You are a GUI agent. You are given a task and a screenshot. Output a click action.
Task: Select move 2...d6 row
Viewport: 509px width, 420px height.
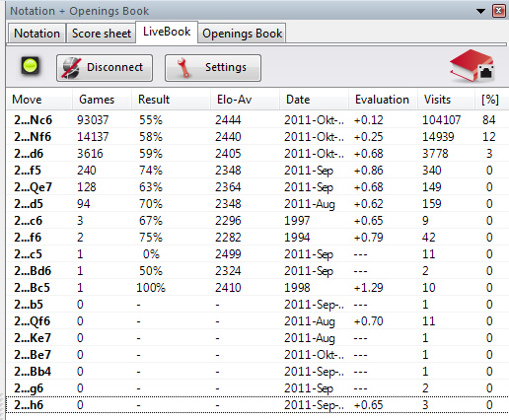(257, 154)
